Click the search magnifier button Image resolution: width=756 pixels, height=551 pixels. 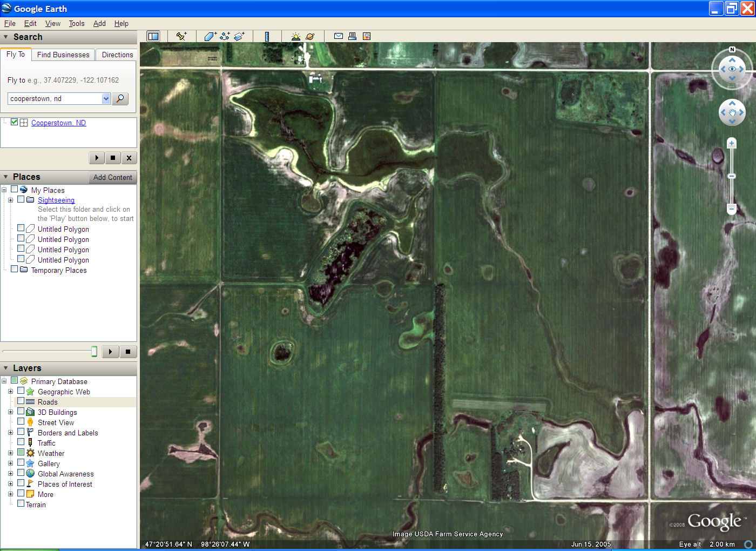click(x=120, y=99)
